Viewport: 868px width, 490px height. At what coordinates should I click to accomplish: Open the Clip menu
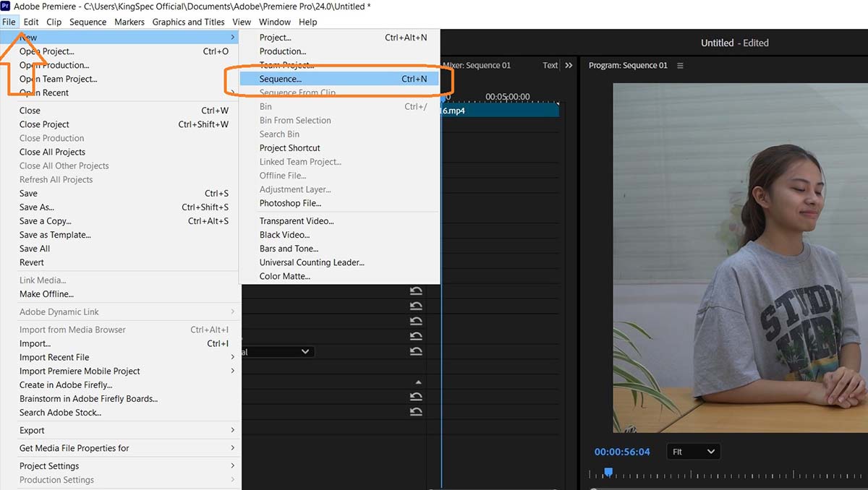click(54, 22)
